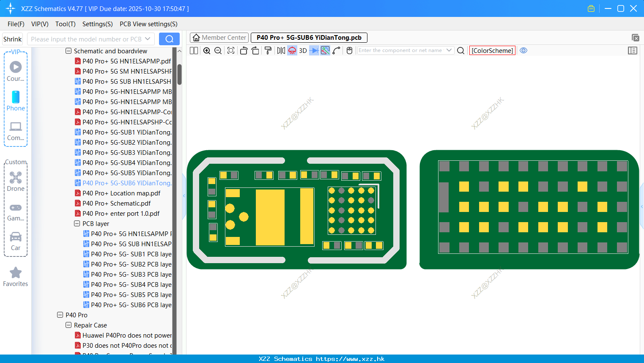This screenshot has height=363, width=644.
Task: Collapse the PCB layer folder
Action: 77,224
